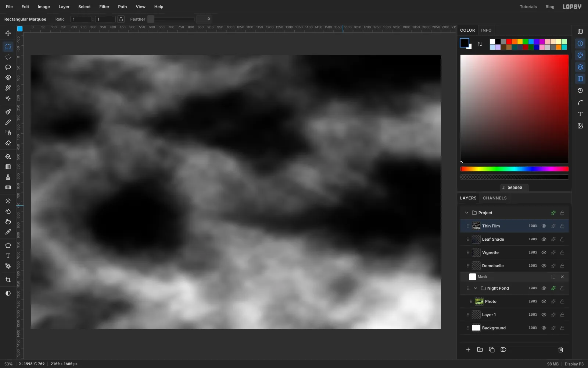Hide the Leaf Shade layer
Screen dimensions: 588x368
(x=544, y=239)
